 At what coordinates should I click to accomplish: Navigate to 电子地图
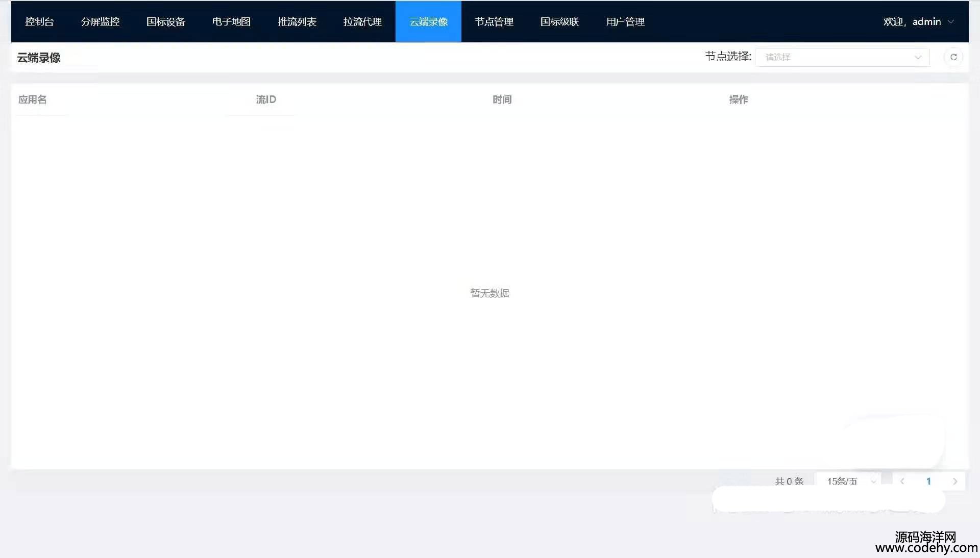click(231, 22)
